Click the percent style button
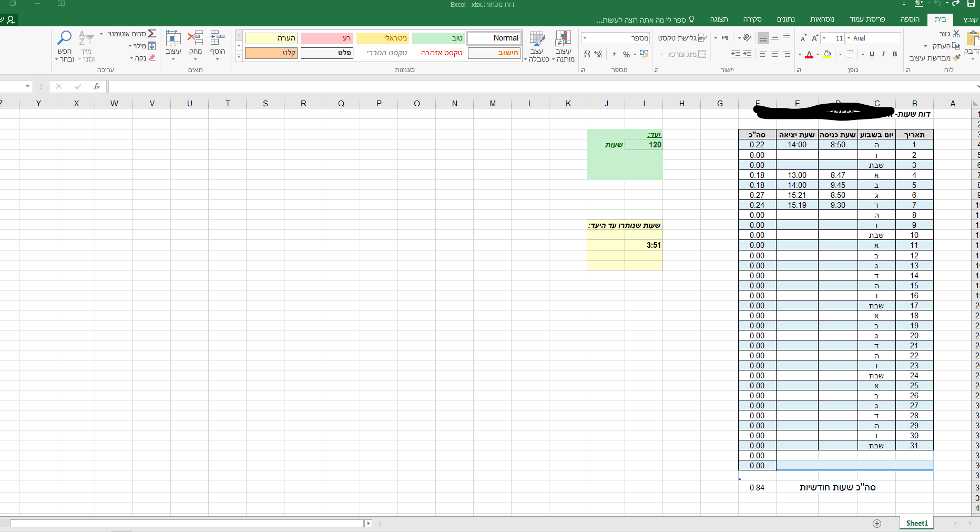980x532 pixels. click(x=626, y=54)
